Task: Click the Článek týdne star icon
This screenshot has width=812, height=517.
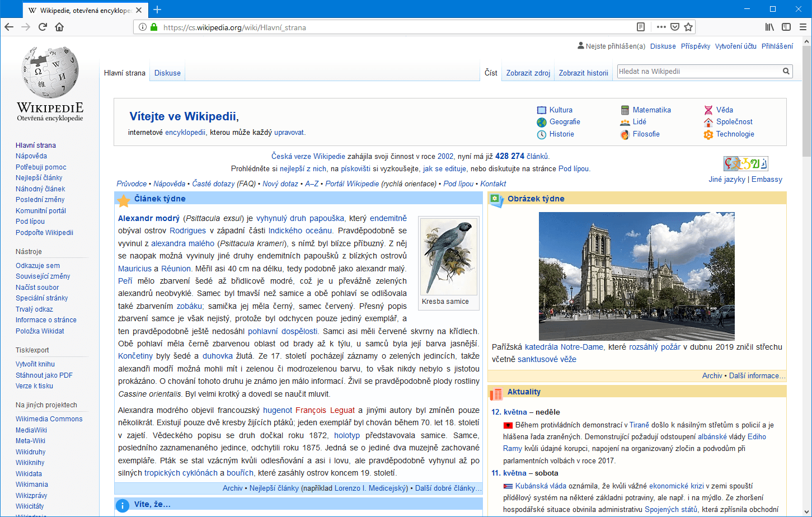Action: tap(124, 200)
